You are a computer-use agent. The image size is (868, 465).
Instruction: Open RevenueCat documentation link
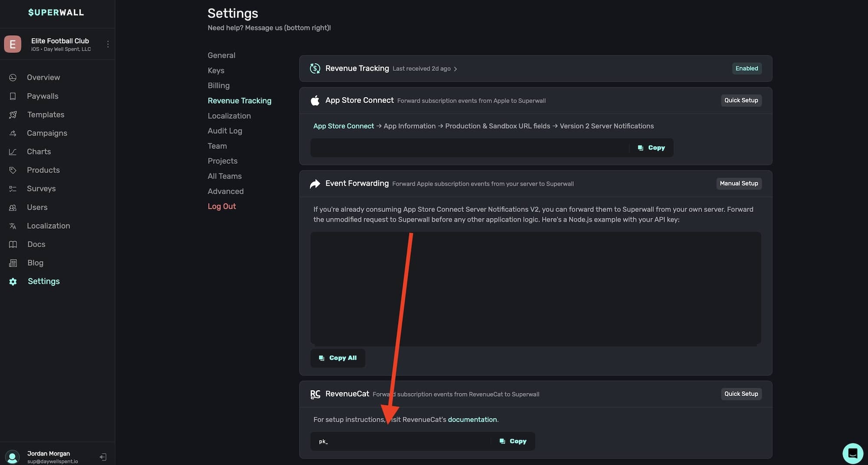coord(472,419)
